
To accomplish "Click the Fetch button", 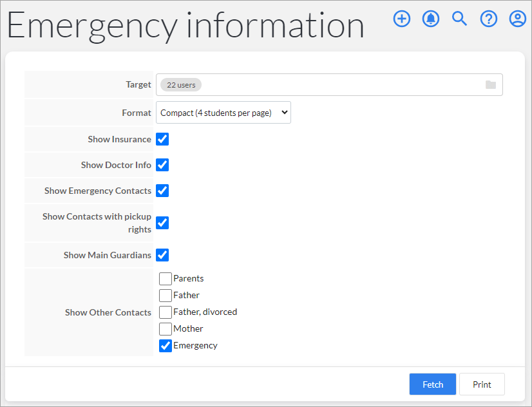I will click(432, 384).
